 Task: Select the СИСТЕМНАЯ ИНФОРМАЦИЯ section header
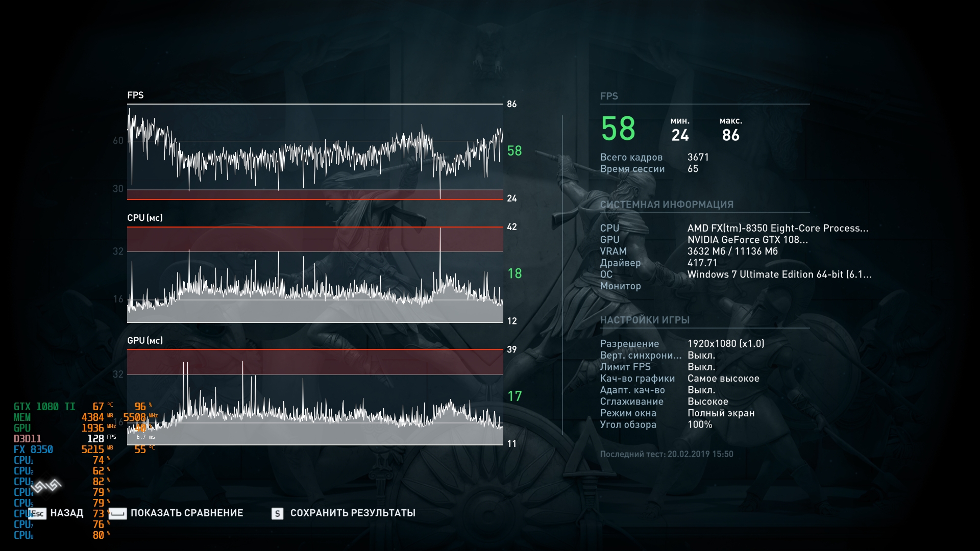[667, 205]
